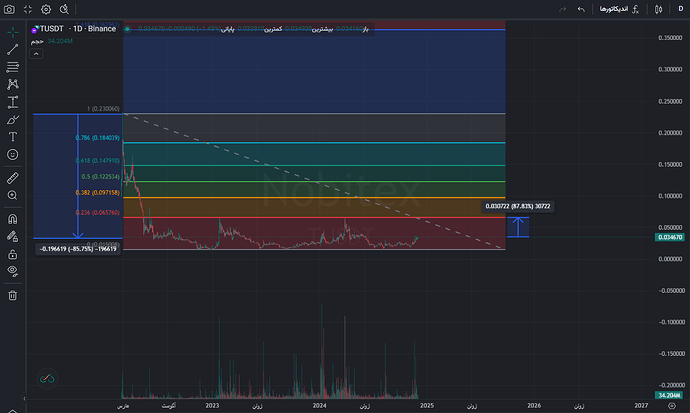
Task: Change chart type via candles icon
Action: (x=658, y=9)
